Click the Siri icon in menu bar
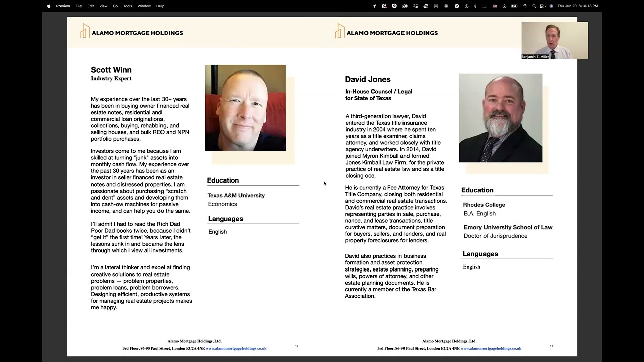The width and height of the screenshot is (644, 362). coord(551,6)
